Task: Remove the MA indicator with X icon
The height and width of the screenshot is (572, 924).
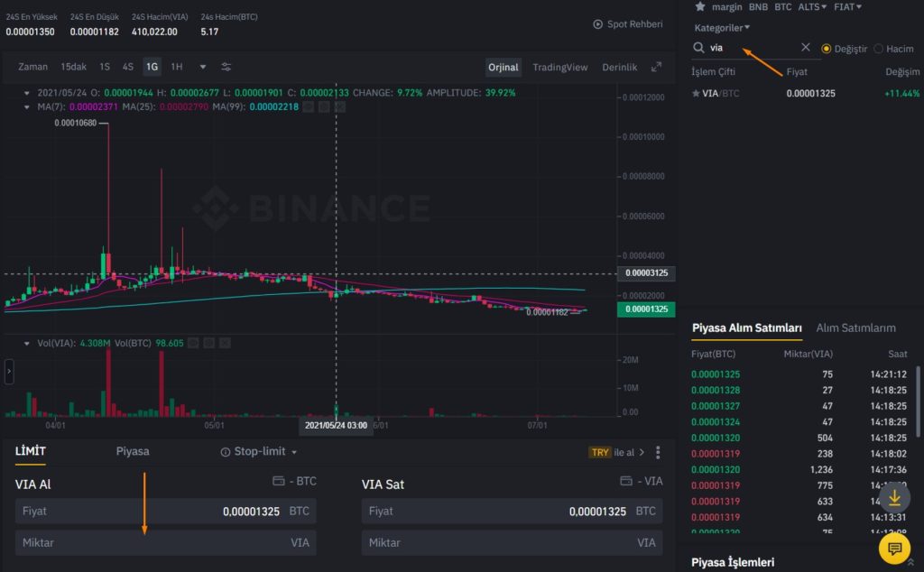Action: point(340,106)
